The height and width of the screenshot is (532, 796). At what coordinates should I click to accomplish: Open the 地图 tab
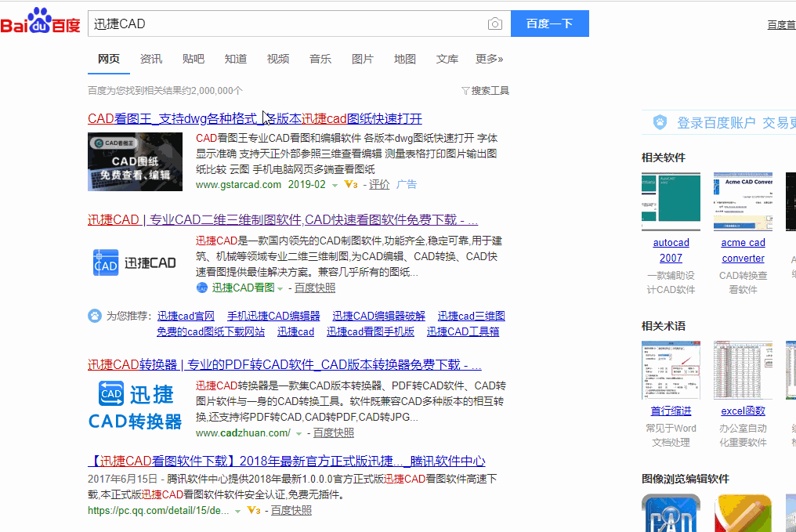pyautogui.click(x=405, y=59)
